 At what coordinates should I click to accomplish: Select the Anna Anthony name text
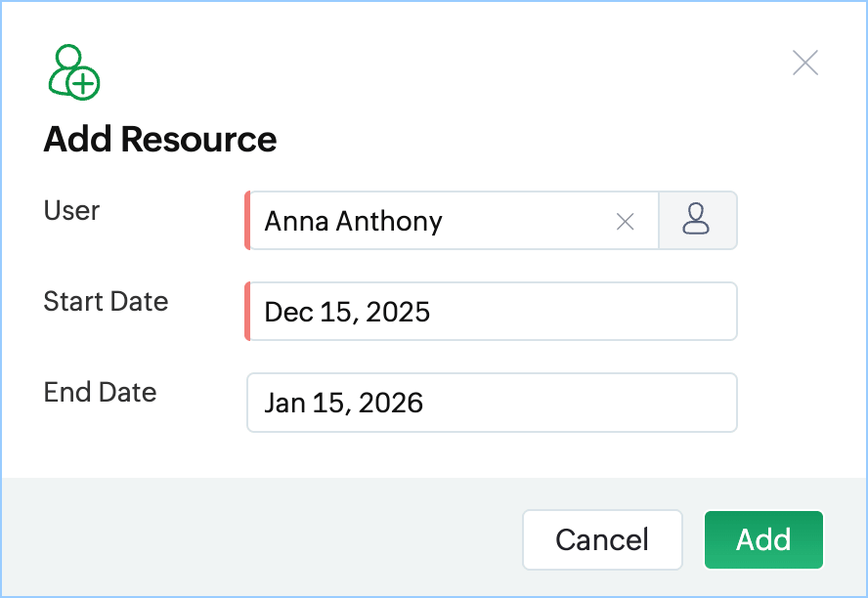click(353, 222)
